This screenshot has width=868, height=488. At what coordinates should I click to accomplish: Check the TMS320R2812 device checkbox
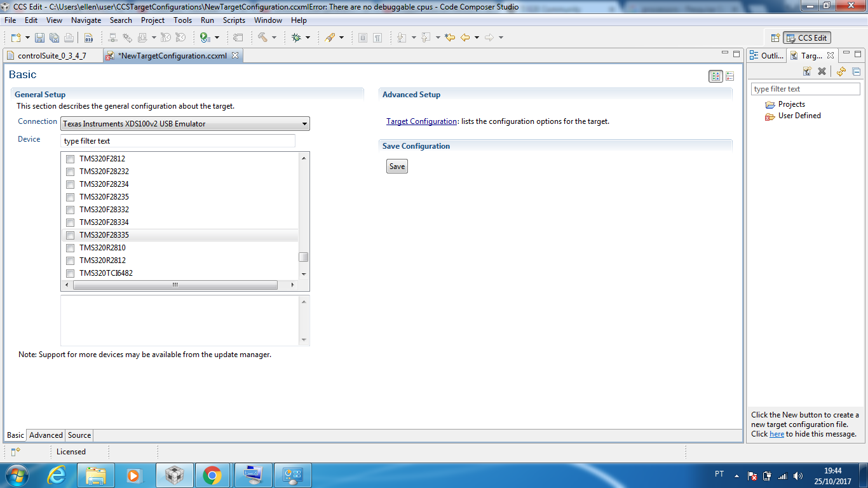click(71, 261)
